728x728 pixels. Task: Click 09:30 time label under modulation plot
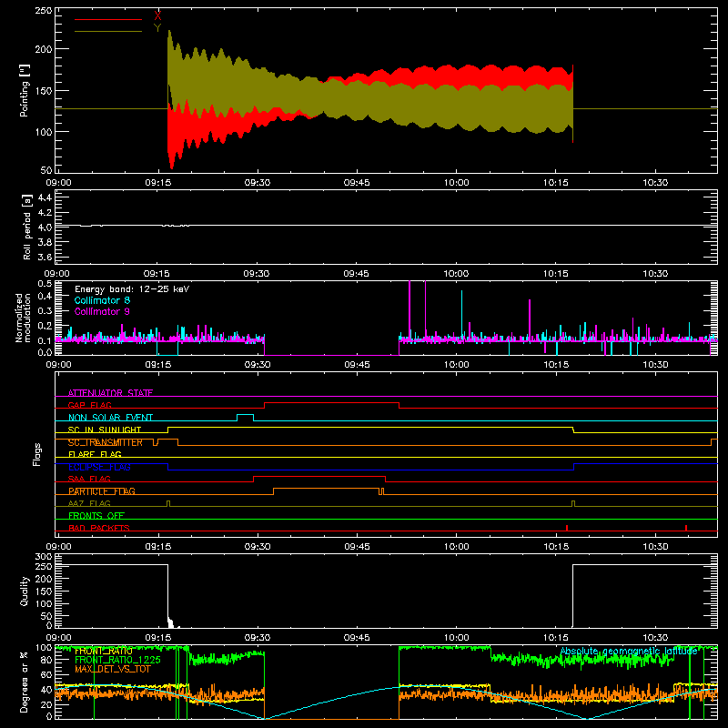(x=258, y=365)
